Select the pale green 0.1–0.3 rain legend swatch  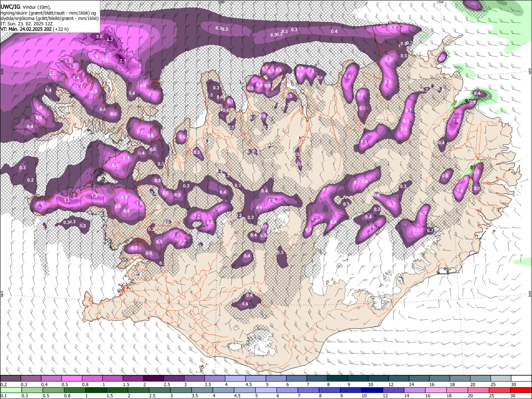(x=11, y=390)
